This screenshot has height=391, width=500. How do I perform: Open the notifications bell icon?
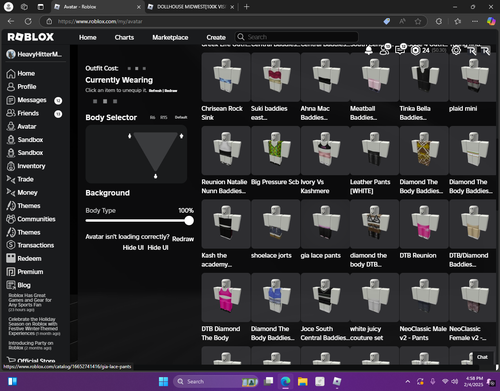coord(369,50)
